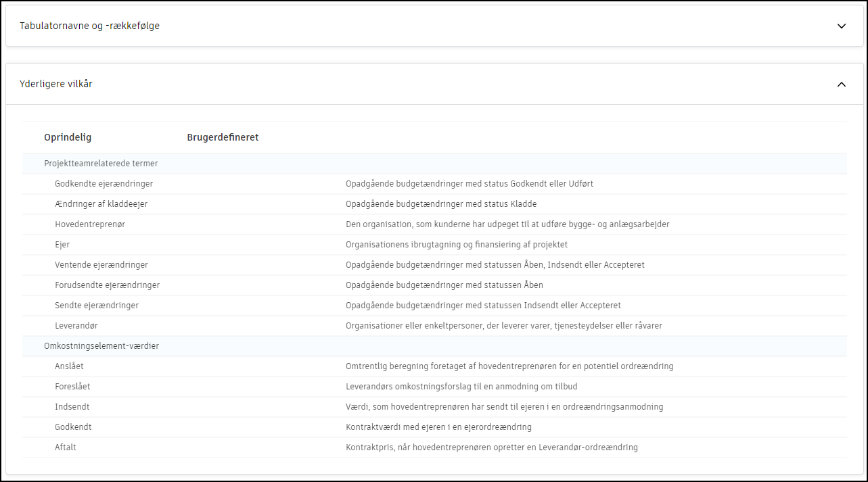Viewport: 868px width, 482px height.
Task: Click the Oprindelig column header
Action: [68, 137]
